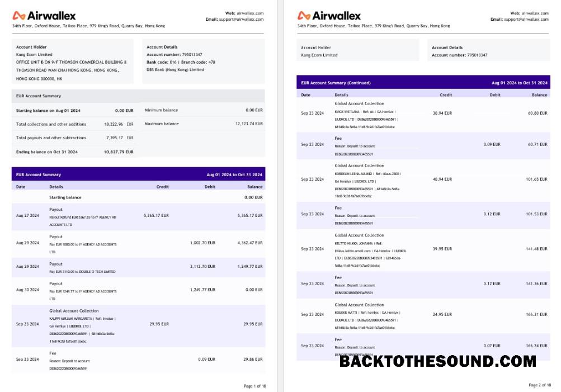Click the 'Minimum balance' label
Screen dimensions: 561x392
[161, 110]
